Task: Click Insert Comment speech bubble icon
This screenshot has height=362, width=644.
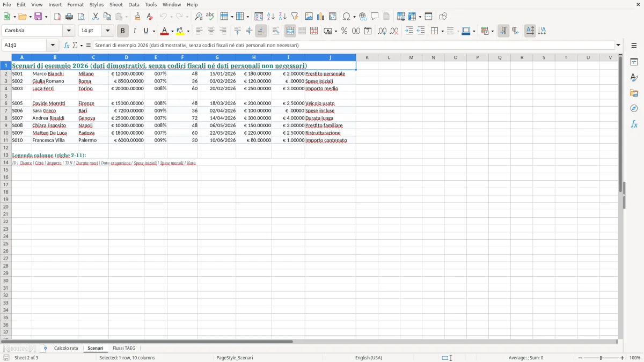Action: click(x=375, y=17)
